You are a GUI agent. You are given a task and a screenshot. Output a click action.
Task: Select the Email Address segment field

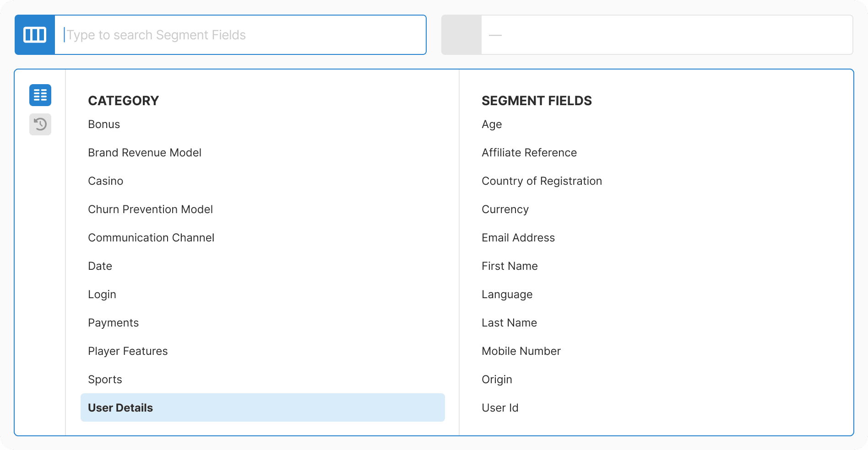[x=518, y=237]
